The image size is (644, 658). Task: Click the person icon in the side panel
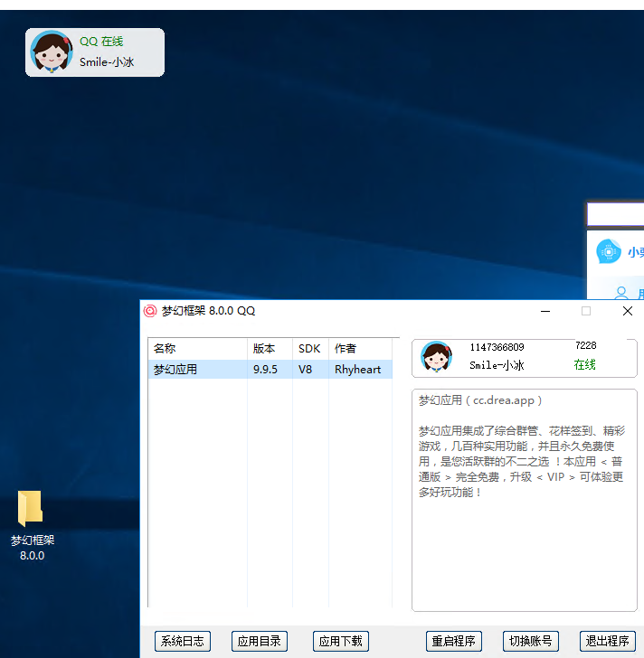621,293
